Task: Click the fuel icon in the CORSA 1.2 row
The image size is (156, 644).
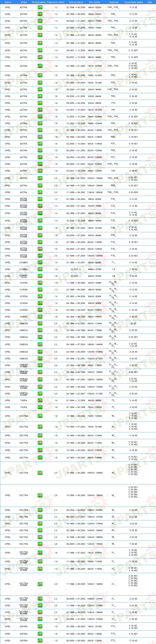Action: pos(40,289)
